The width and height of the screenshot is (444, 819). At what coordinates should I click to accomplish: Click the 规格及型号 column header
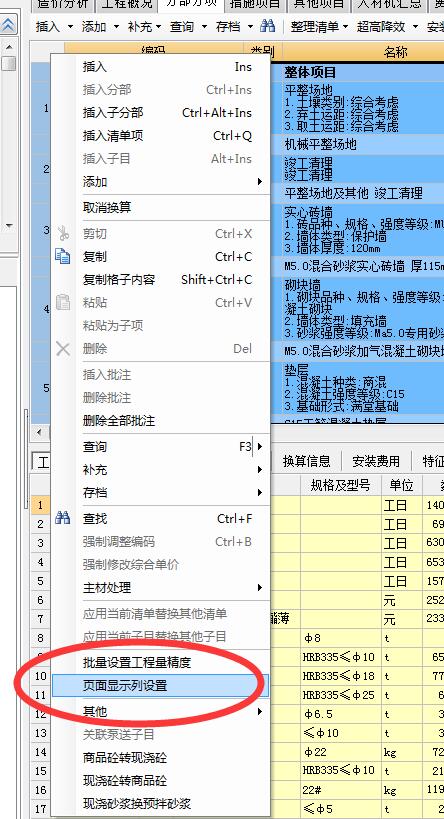point(341,485)
